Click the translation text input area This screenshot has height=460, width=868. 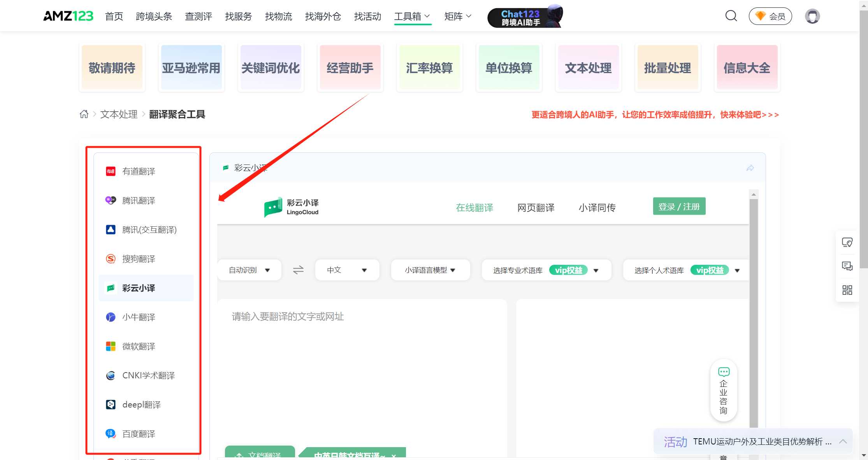click(362, 373)
